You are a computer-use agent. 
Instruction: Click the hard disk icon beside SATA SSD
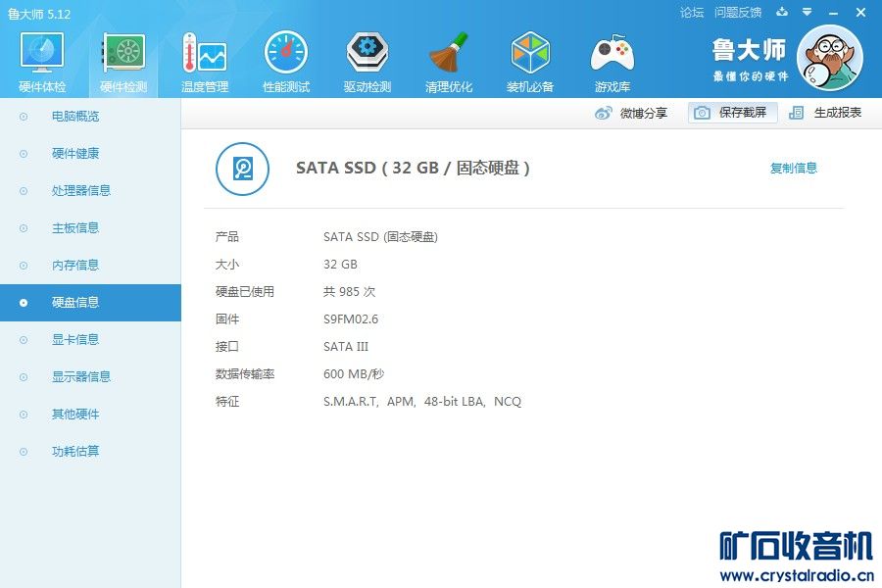(242, 169)
